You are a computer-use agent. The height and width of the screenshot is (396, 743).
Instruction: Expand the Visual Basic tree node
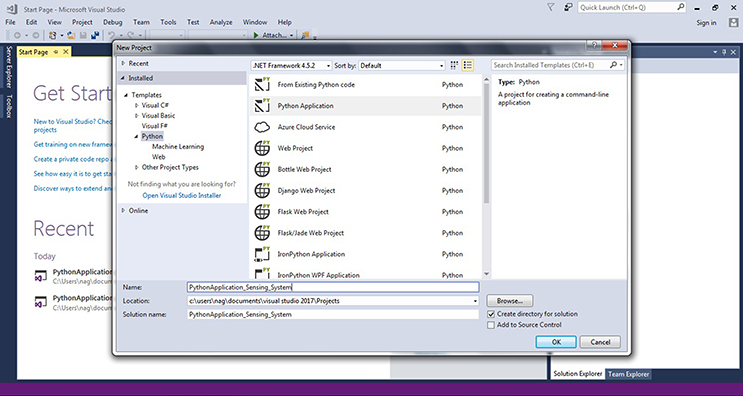point(137,116)
